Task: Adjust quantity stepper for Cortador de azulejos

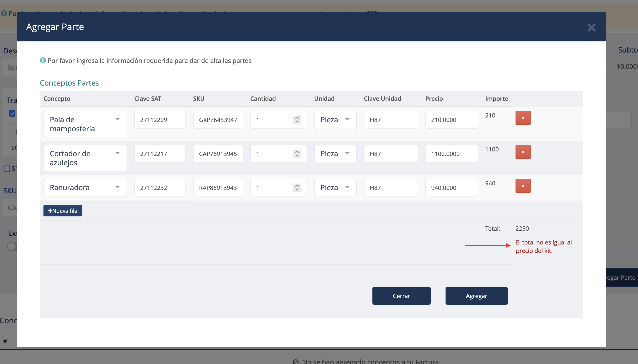Action: pos(297,154)
